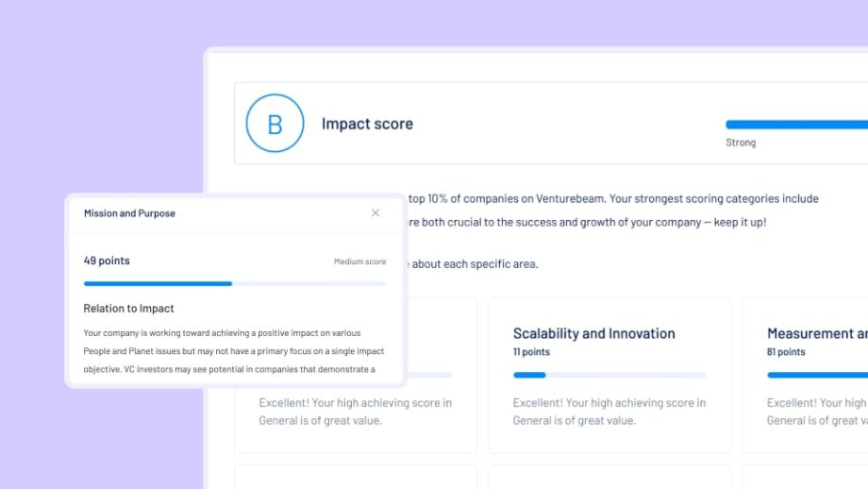The width and height of the screenshot is (868, 489).
Task: Click the Scalability card description text
Action: [609, 412]
